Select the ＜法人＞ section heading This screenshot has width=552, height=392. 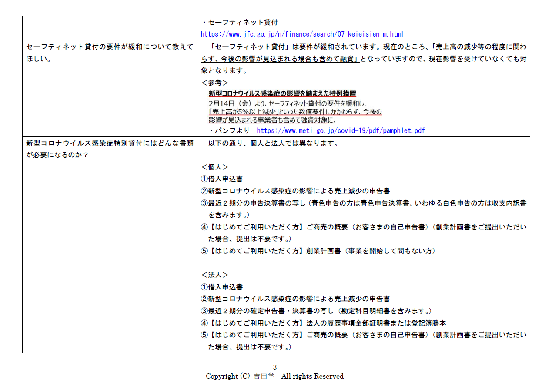pos(215,275)
